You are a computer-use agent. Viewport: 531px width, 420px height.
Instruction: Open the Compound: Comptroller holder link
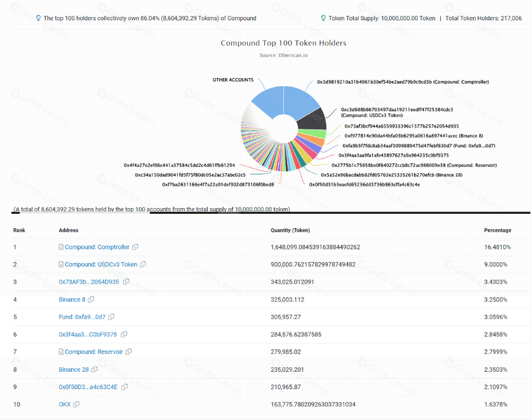click(x=97, y=247)
